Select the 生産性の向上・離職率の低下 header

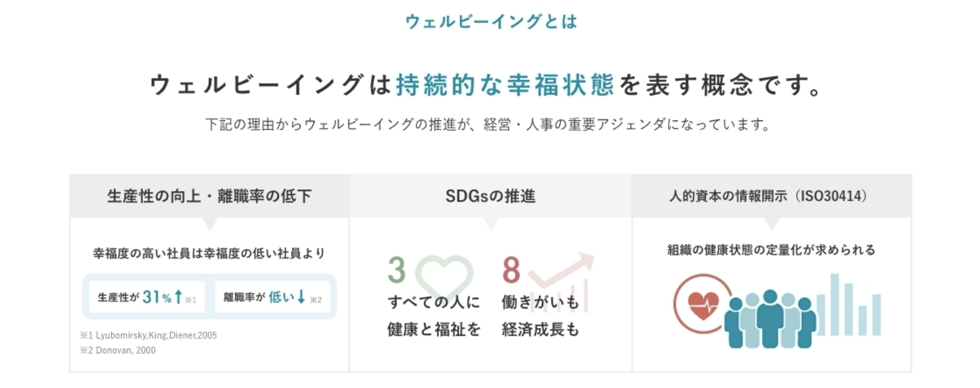pos(209,196)
